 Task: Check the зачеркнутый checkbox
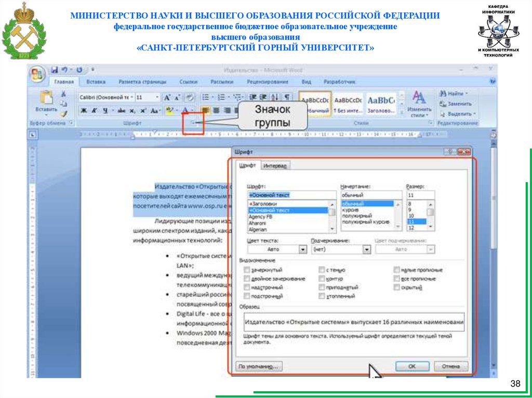coord(247,270)
